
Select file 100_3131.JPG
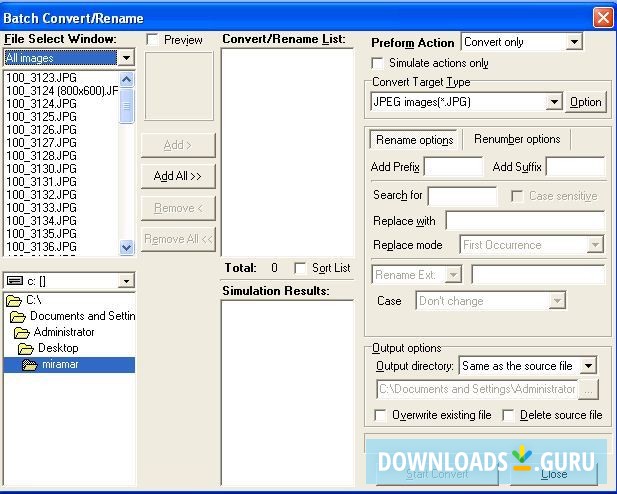coord(41,182)
